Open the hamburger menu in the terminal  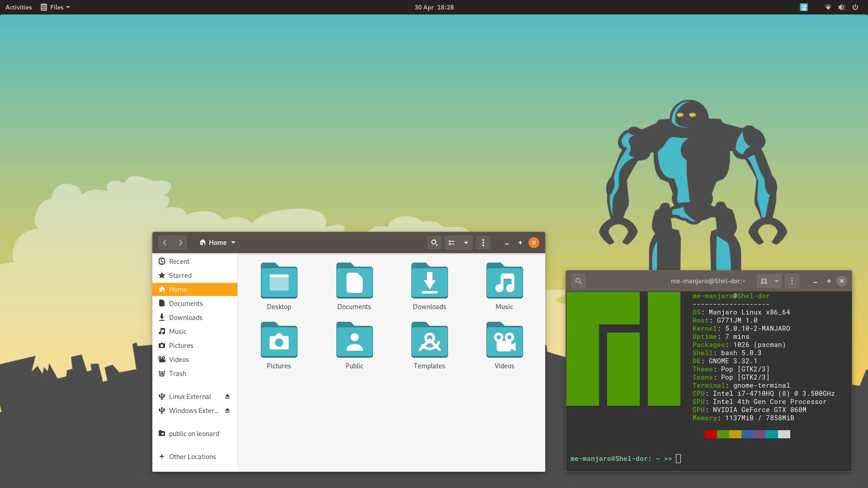pos(792,281)
